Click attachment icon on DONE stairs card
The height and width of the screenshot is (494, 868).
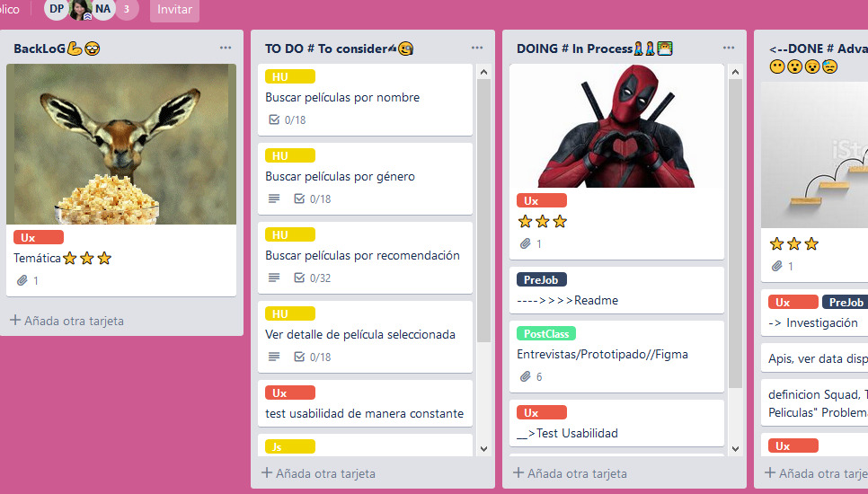tap(777, 266)
